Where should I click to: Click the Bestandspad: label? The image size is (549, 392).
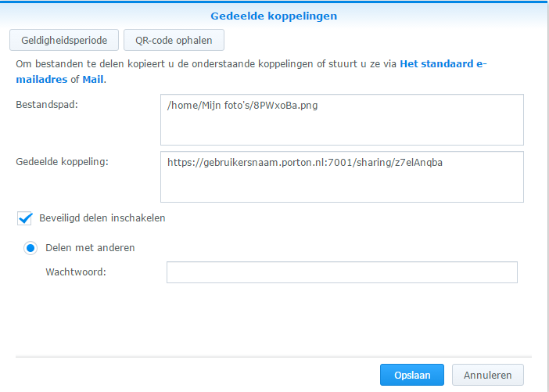point(47,104)
